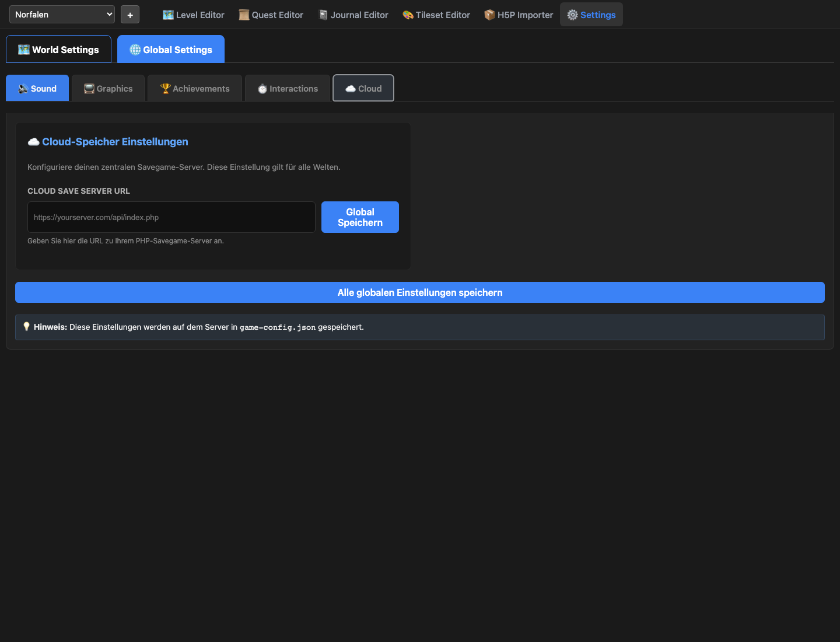
Task: Open the Norfalen world dropdown
Action: coord(62,15)
